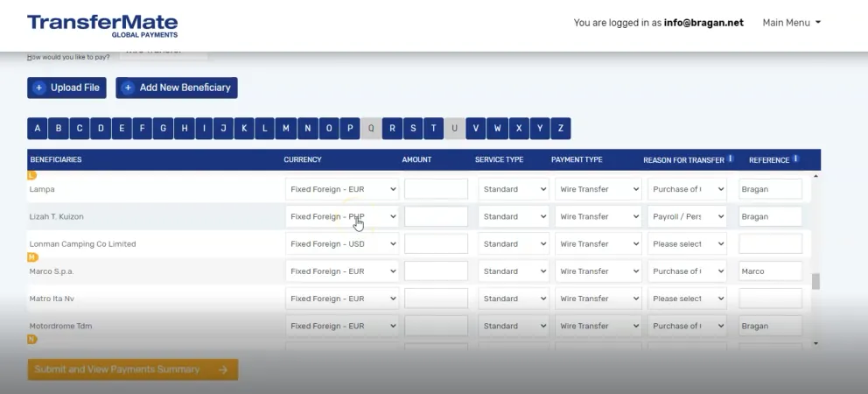Screen dimensions: 868x394
Task: Click the TransferMate Global Payments logo
Action: (x=102, y=26)
